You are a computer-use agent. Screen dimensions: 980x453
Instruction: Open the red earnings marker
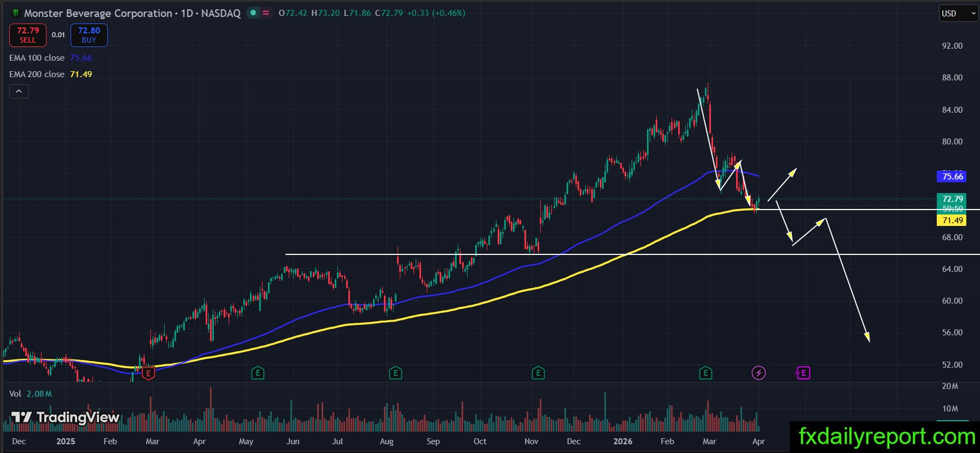coord(148,374)
